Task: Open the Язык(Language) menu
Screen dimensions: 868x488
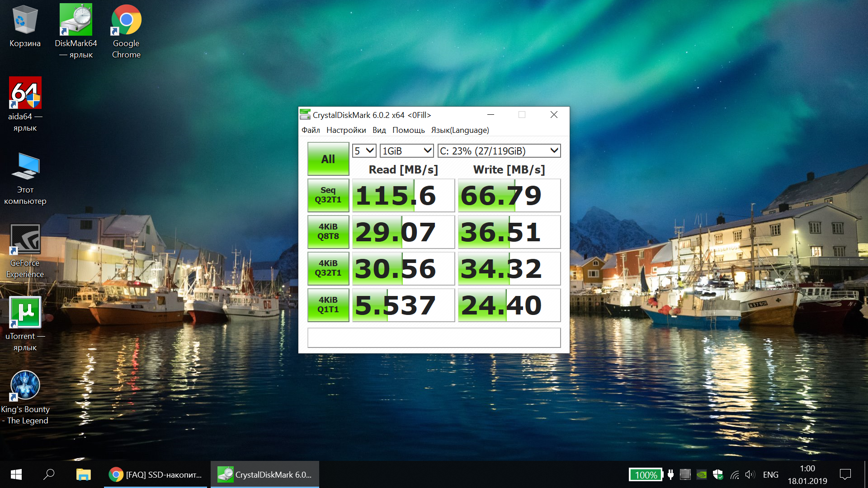Action: [x=460, y=130]
